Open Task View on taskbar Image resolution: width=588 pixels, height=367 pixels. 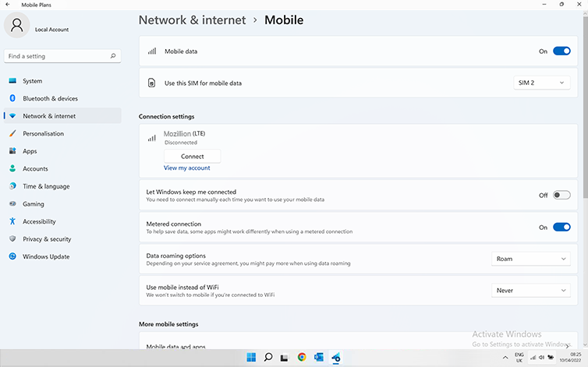click(x=285, y=358)
